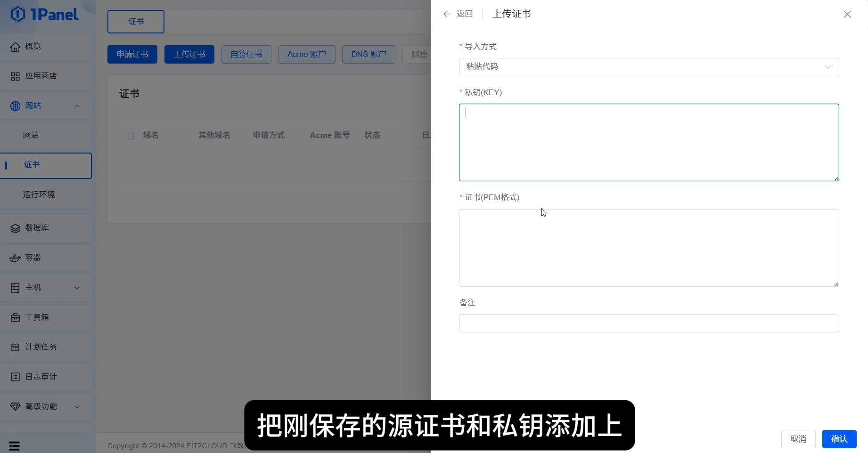Screen dimensions: 868x453
Task: Click the database layers icon
Action: pos(16,228)
